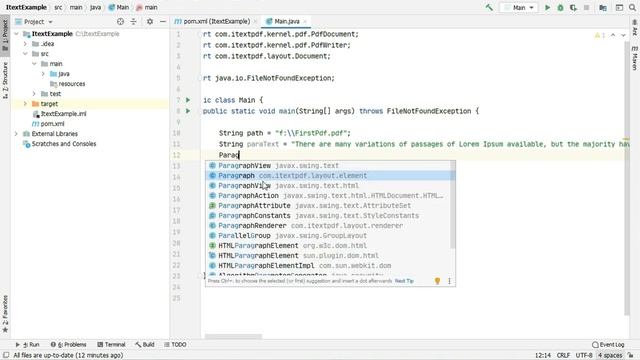Close the Main.java tab
The height and width of the screenshot is (360, 640).
[x=305, y=22]
